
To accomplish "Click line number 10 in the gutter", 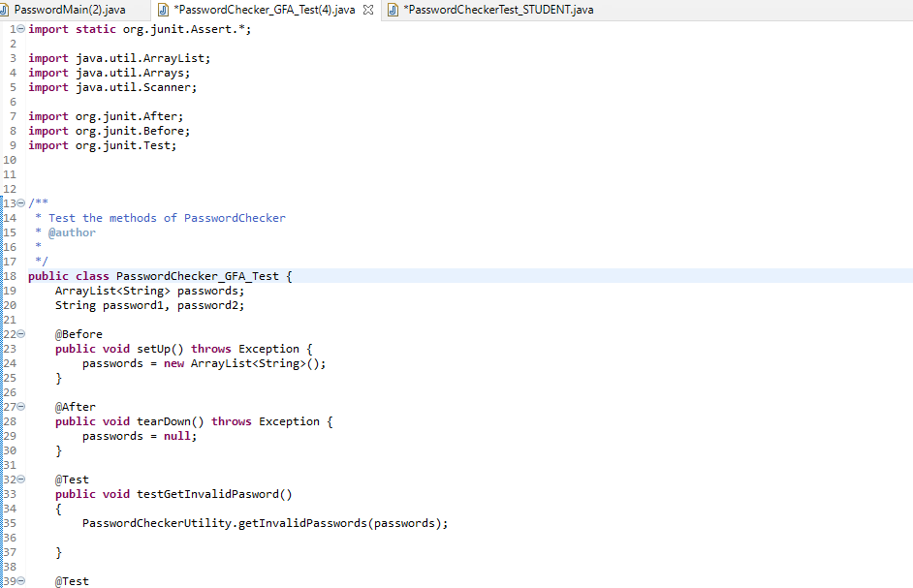I will click(10, 160).
